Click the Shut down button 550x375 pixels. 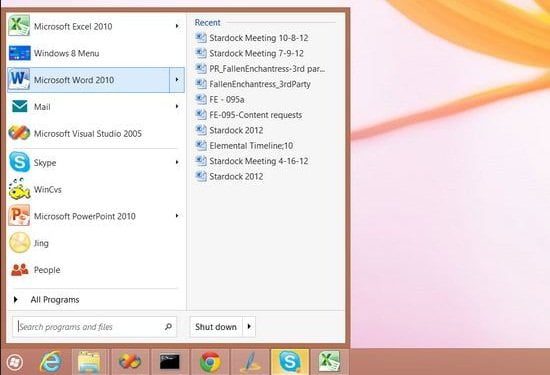[x=216, y=327]
